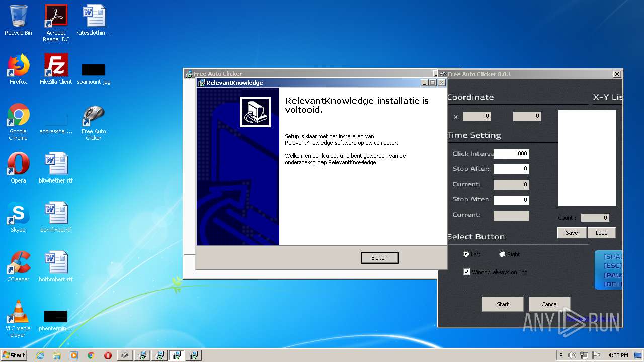Image resolution: width=644 pixels, height=362 pixels.
Task: Click the 'Select Button' section label
Action: click(x=476, y=237)
